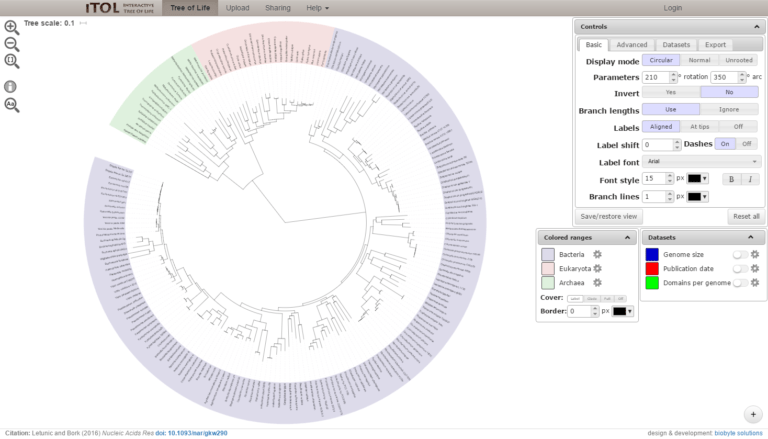Click the Save/restore view button

pos(611,216)
